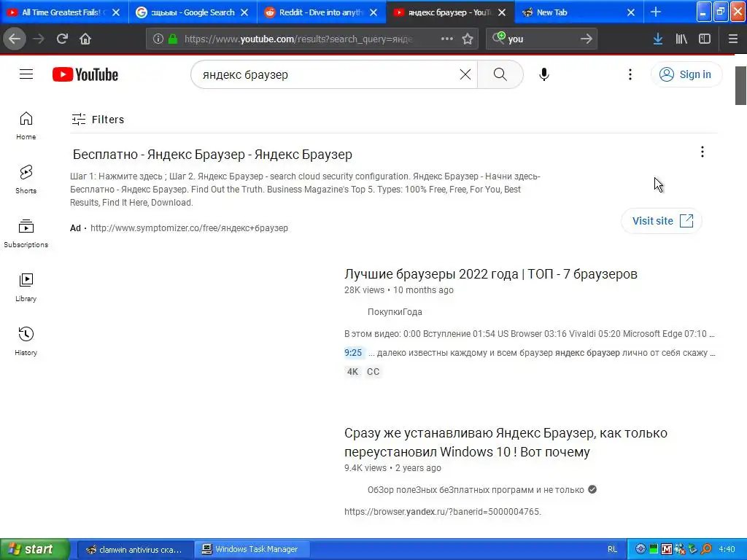Submit browser search with the go arrow
The width and height of the screenshot is (747, 560).
pyautogui.click(x=587, y=39)
